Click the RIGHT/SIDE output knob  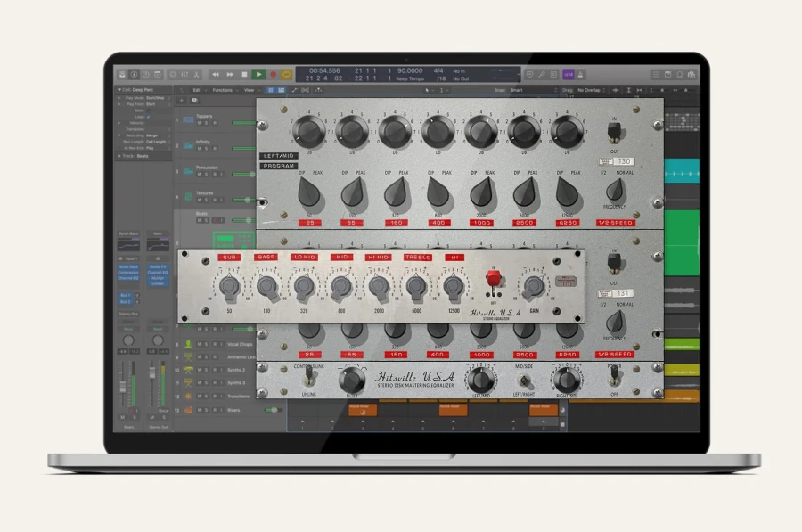(x=567, y=381)
